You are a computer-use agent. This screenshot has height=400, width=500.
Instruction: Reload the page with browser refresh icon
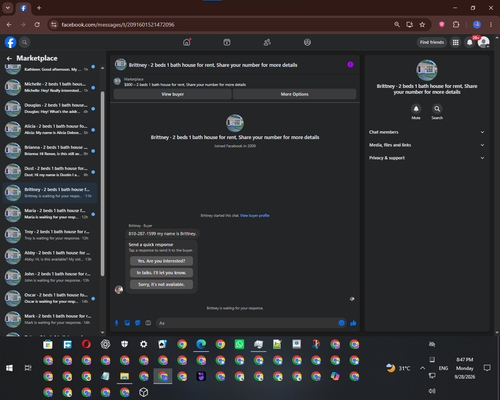point(37,25)
